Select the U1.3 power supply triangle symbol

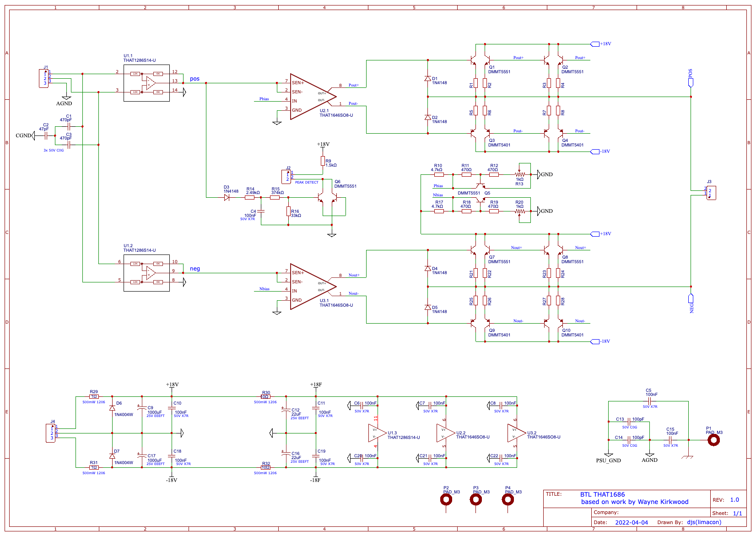377,433
